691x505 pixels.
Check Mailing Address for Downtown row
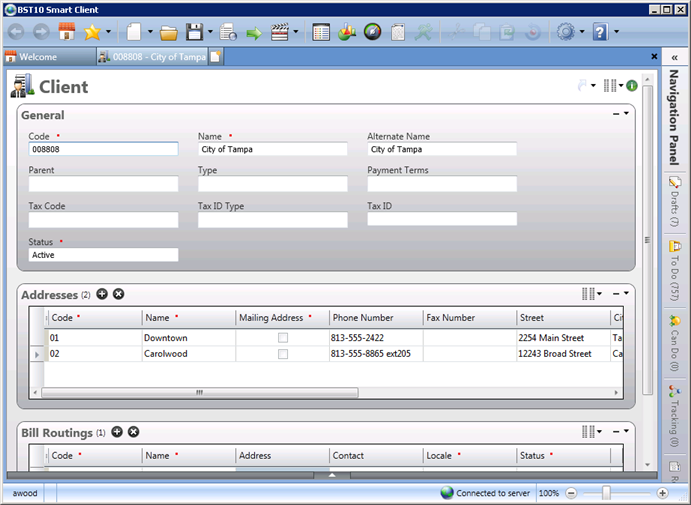coord(283,338)
